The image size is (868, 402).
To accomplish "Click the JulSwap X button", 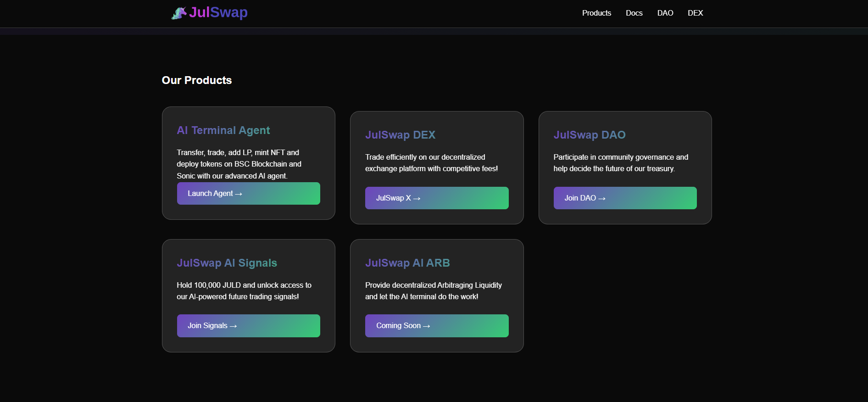I will (436, 198).
